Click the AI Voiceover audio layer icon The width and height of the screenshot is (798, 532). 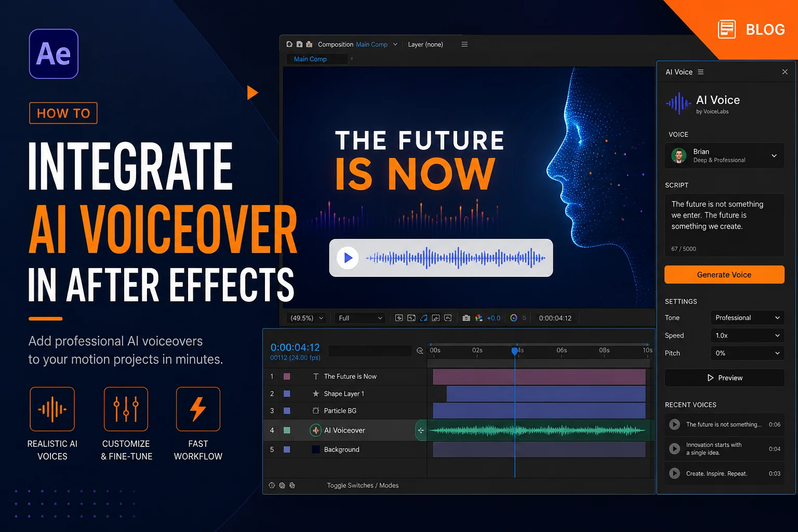pos(315,430)
